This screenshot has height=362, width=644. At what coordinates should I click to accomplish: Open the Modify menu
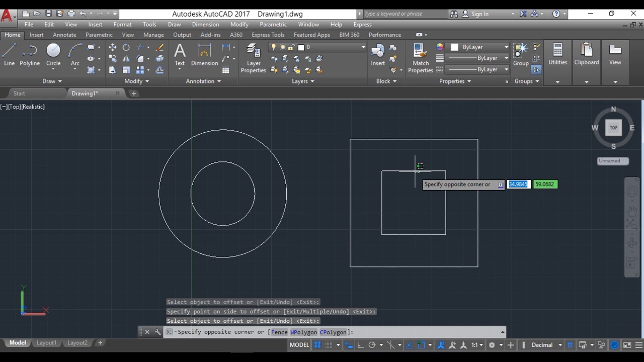click(239, 24)
